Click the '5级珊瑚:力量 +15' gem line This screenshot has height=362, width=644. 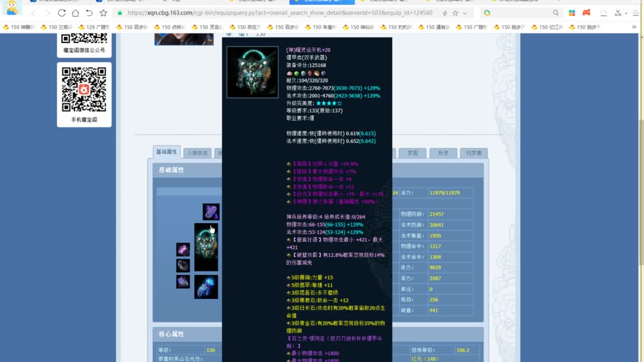[x=310, y=278]
